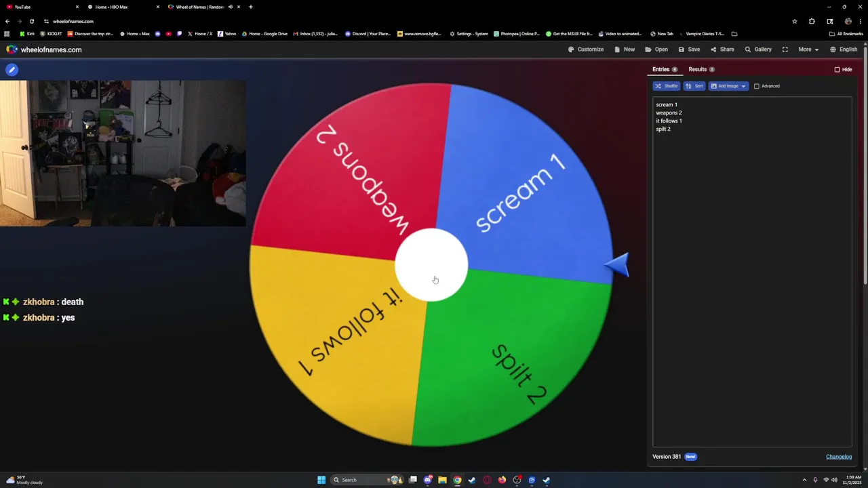Open the KICKLET bookmark
868x488 pixels.
(51, 34)
